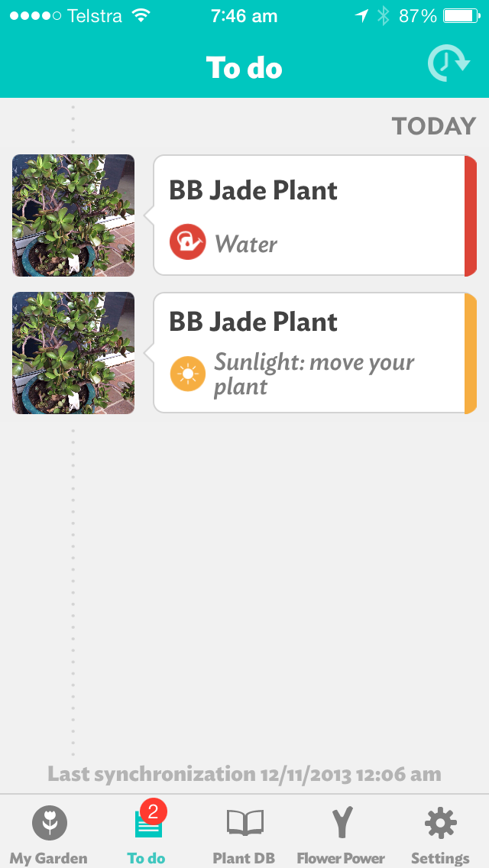Tap second BB Jade Plant photo thumbnail
Screen dimensions: 489x868
pos(73,353)
